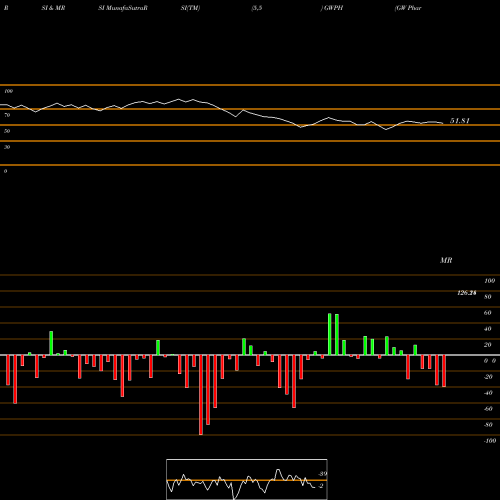The image size is (500, 500).
Task: Click the 100 level label on RSI axis
Action: click(9, 91)
